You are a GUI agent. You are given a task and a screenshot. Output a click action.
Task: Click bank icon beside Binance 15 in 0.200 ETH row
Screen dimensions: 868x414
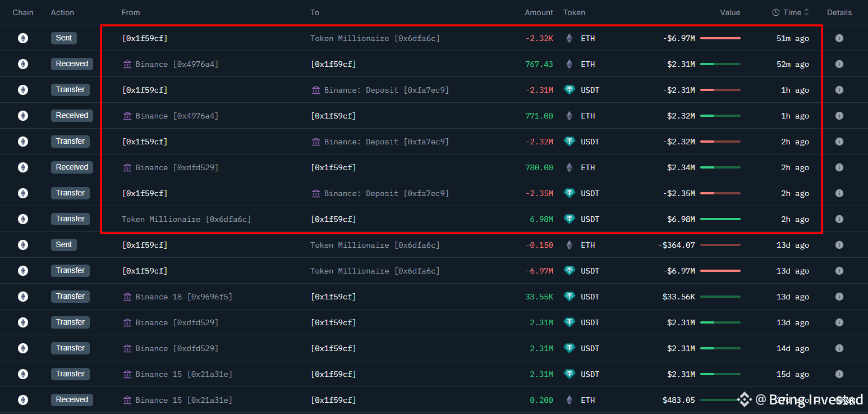click(127, 400)
